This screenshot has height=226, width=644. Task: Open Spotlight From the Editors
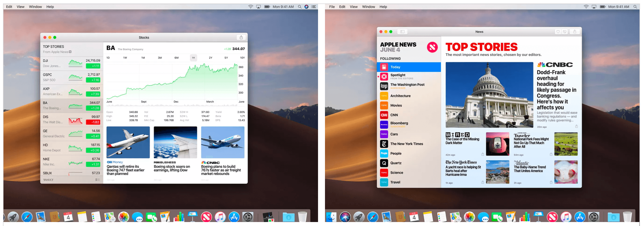coord(409,76)
